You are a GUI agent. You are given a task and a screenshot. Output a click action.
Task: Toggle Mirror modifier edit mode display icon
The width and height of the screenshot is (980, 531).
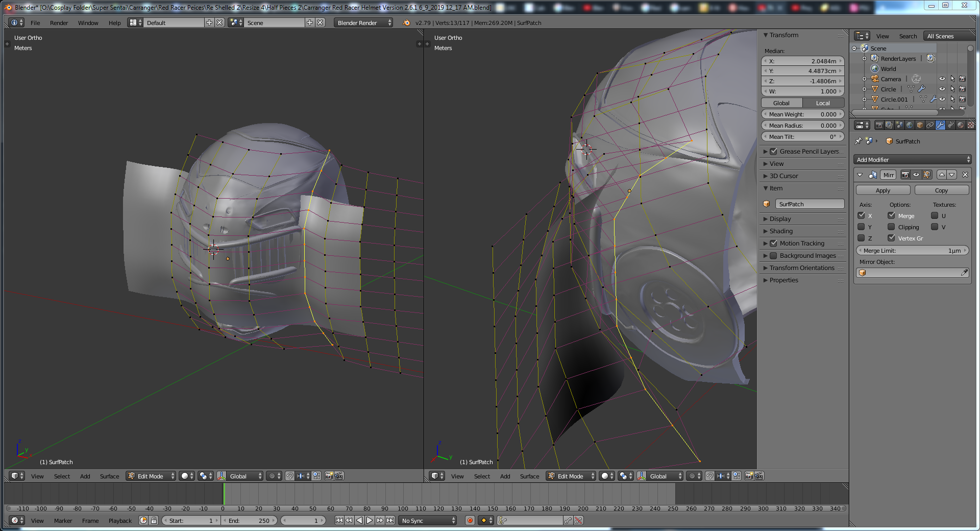pos(927,175)
